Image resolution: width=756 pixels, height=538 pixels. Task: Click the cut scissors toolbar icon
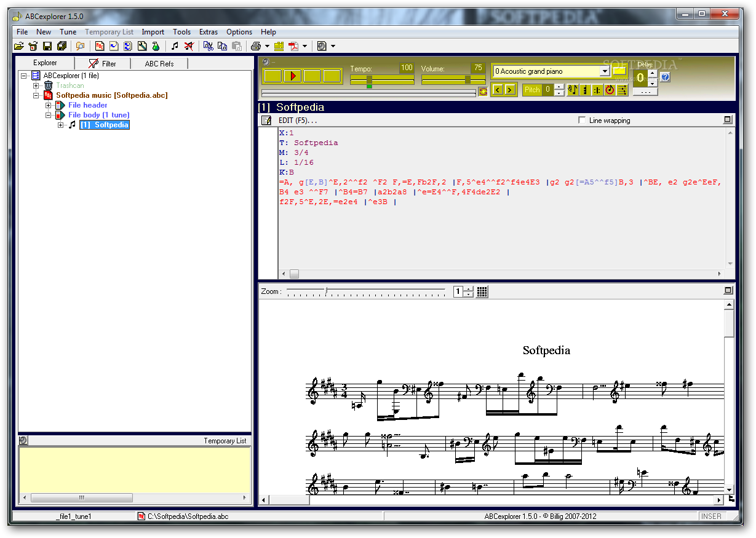pyautogui.click(x=208, y=46)
